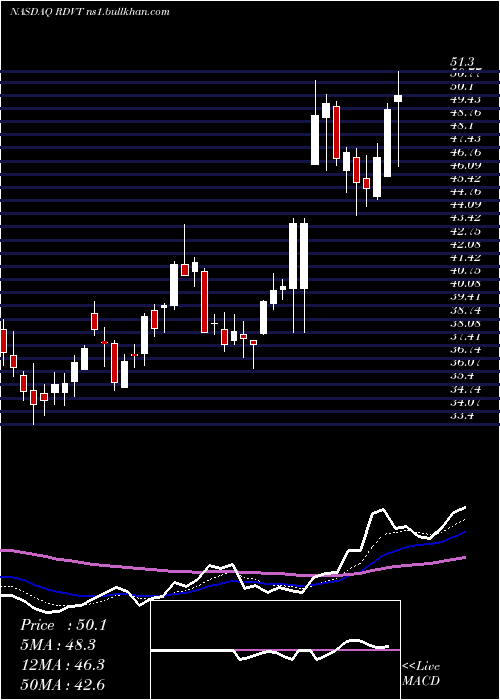
Task: Click the 50MA : 42.6 readout
Action: [x=62, y=684]
